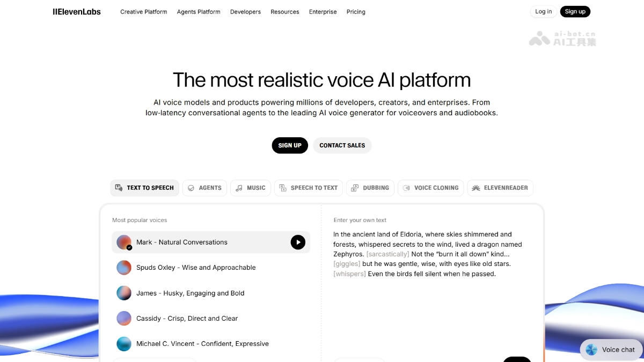Expand the Resources dropdown

pos(284,11)
